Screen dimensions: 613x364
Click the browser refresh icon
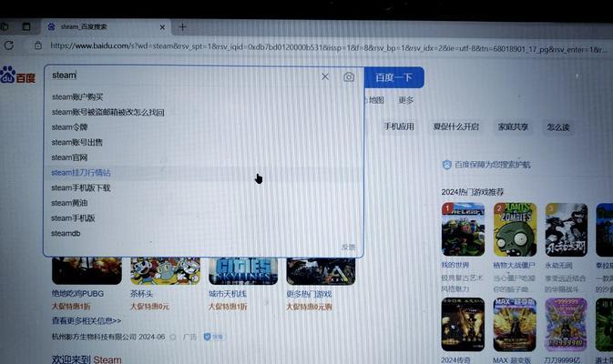tap(9, 45)
